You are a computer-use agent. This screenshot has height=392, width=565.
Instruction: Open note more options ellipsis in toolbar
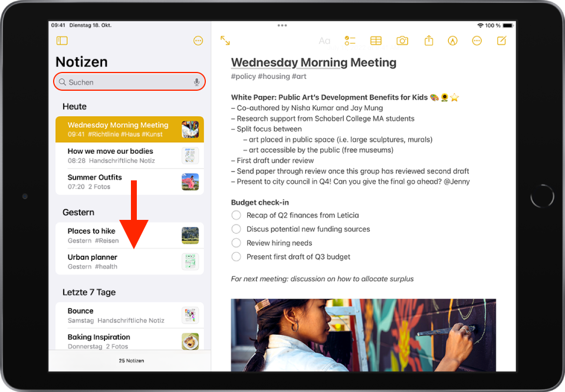(x=477, y=41)
